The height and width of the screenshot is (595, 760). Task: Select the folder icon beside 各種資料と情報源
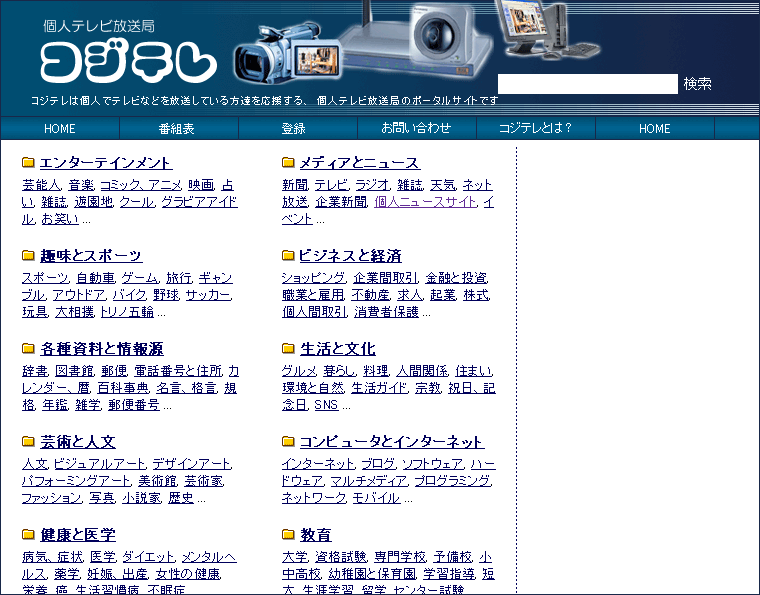28,349
